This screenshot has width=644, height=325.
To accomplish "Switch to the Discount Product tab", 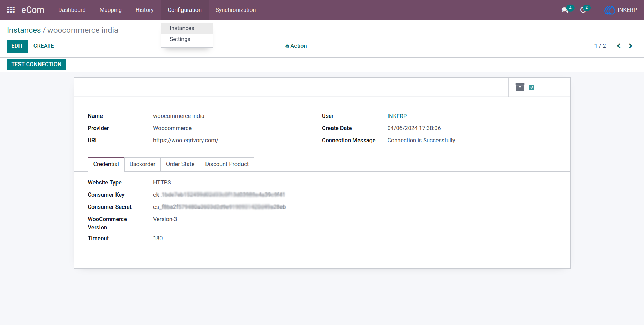I will [x=227, y=164].
